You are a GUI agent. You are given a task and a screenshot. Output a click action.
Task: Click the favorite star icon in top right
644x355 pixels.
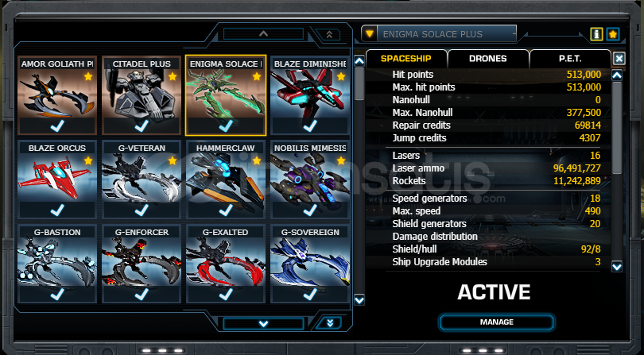click(x=613, y=34)
